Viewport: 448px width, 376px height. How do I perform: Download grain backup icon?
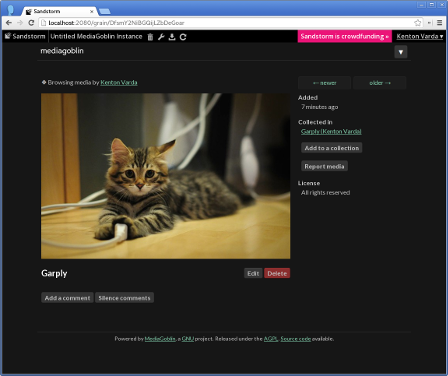point(172,37)
